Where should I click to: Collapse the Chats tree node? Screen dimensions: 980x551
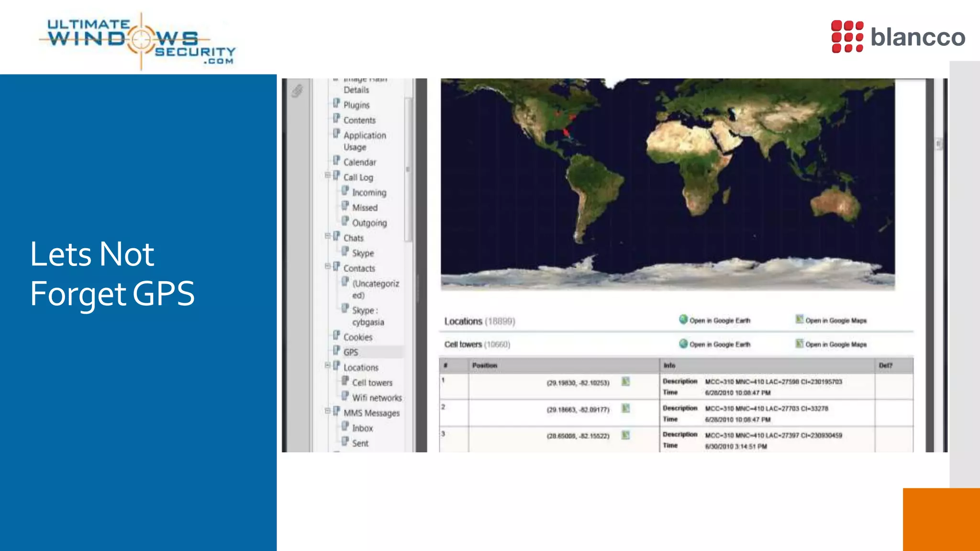tap(328, 236)
